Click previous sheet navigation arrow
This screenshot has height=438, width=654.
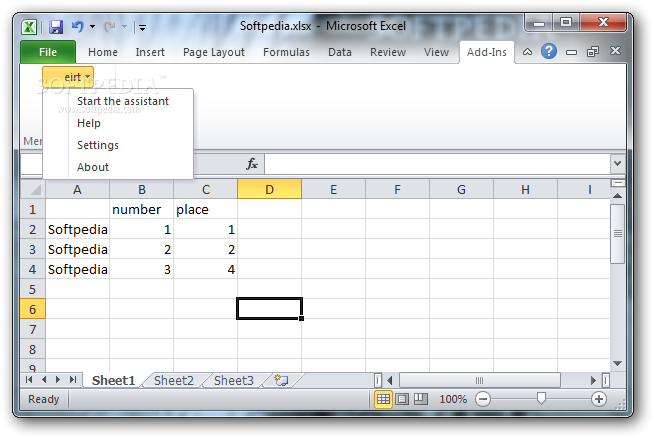tap(44, 380)
